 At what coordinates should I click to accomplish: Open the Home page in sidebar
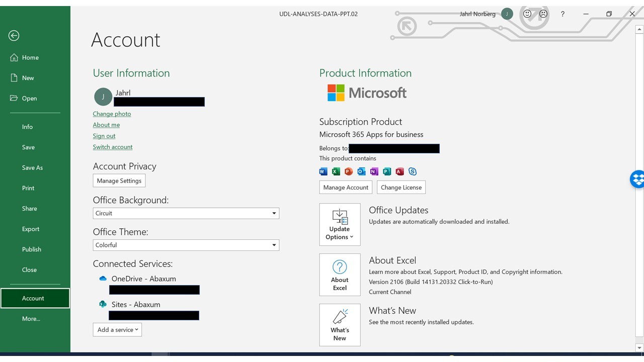point(31,57)
